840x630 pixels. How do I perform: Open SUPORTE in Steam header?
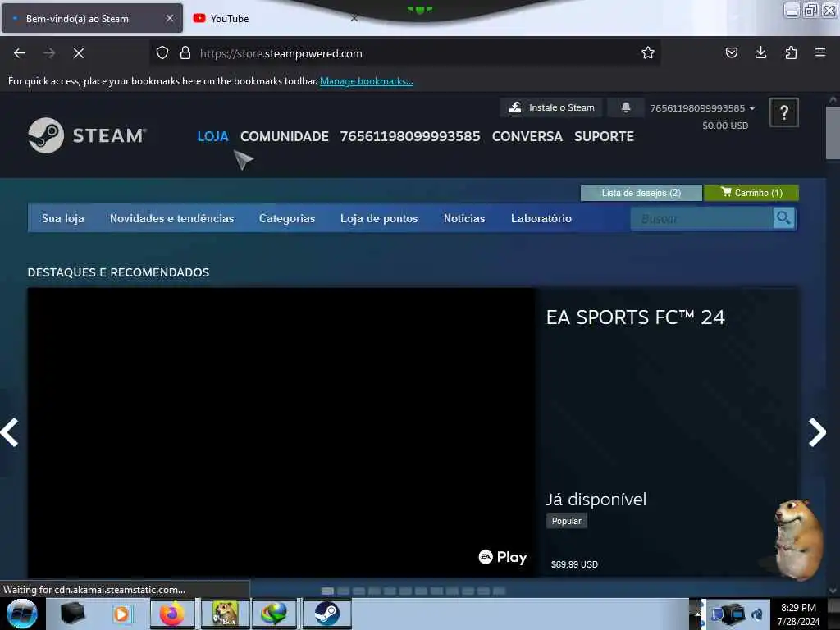(604, 137)
